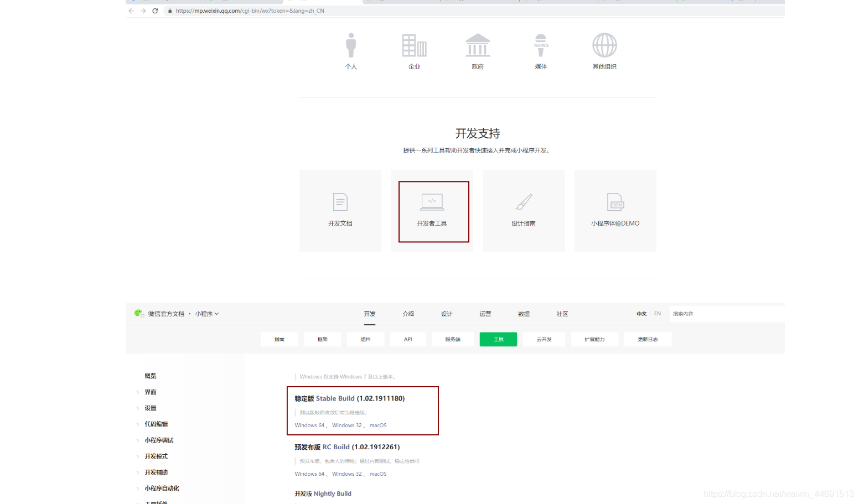Click the 预发布版 RC Build heading

coord(347,447)
